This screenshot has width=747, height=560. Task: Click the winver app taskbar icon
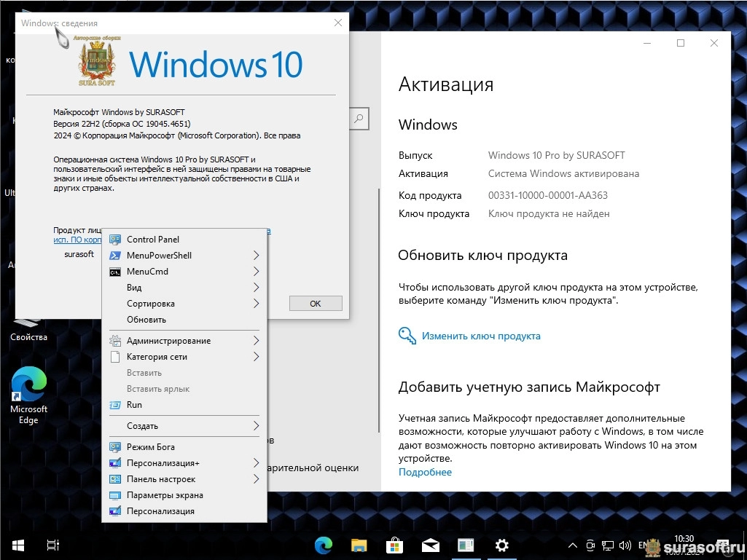click(466, 545)
